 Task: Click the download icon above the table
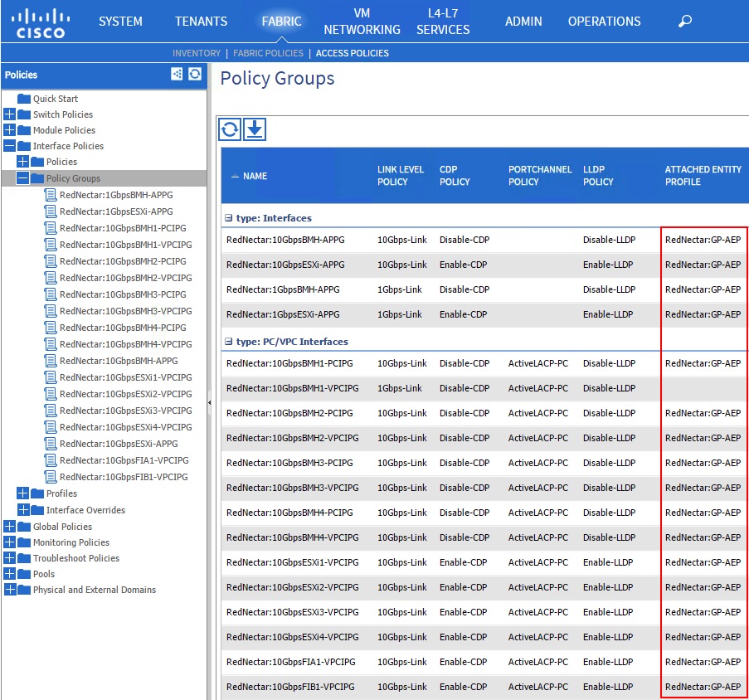tap(255, 129)
